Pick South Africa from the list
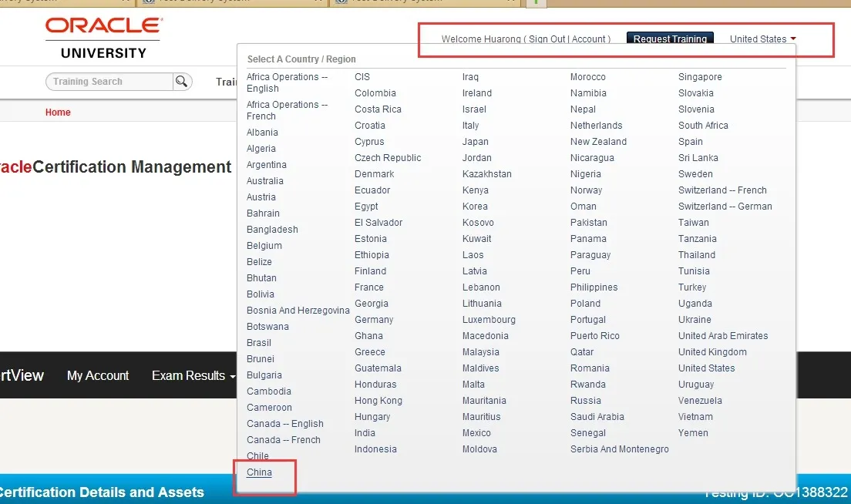The height and width of the screenshot is (504, 851). pyautogui.click(x=703, y=126)
